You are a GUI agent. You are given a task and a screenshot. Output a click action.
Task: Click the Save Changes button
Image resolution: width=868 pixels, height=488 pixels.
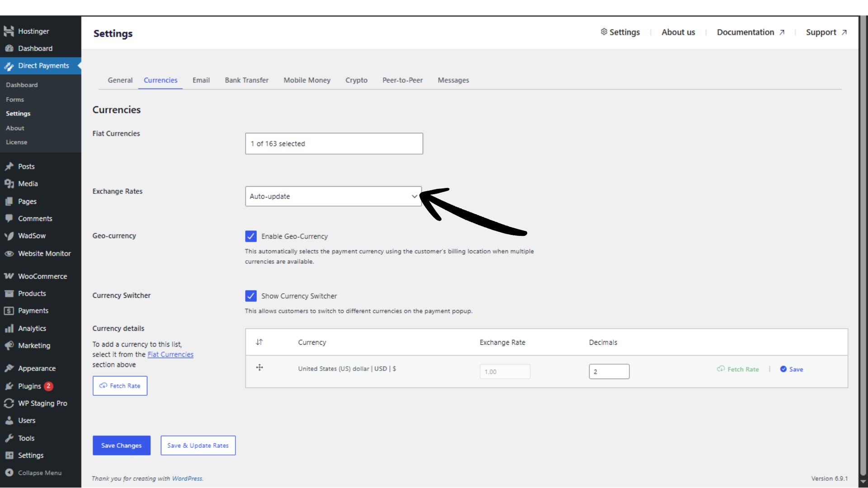[x=121, y=446]
